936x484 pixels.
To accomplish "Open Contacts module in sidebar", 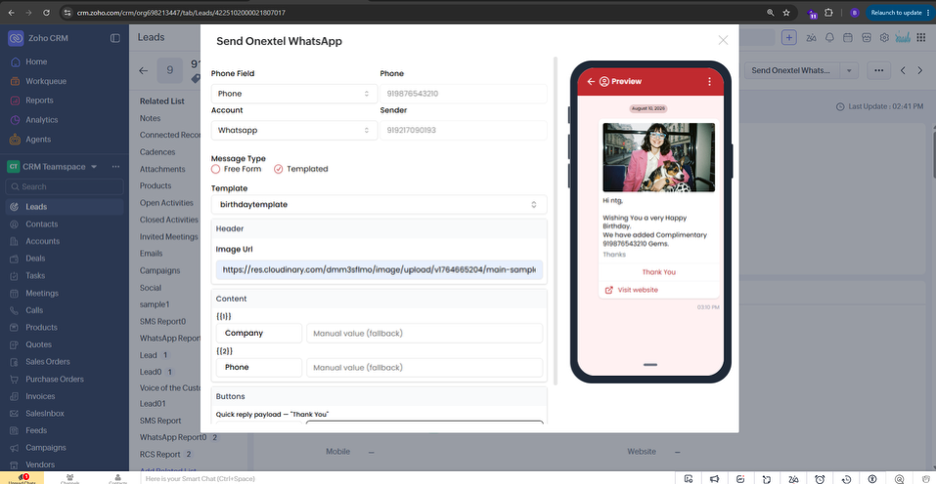I will click(x=41, y=224).
